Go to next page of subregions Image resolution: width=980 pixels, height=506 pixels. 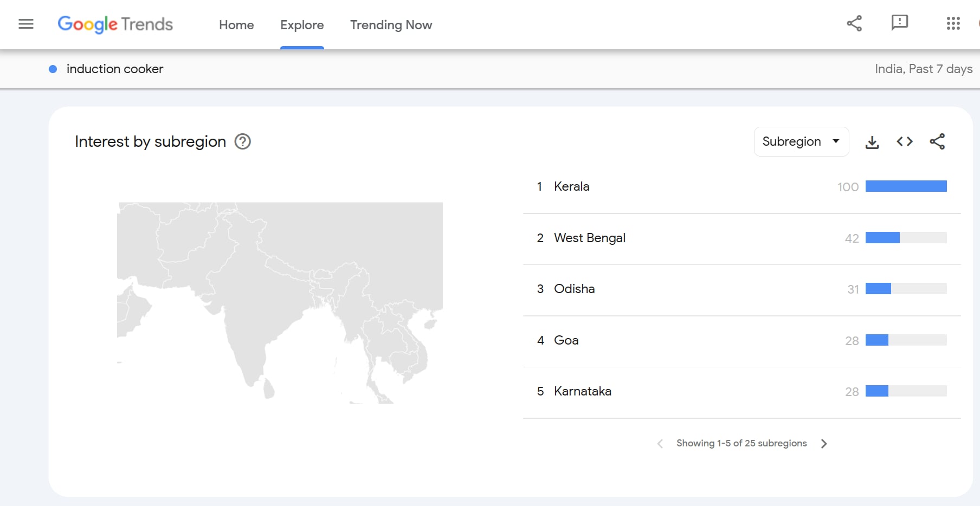click(824, 444)
